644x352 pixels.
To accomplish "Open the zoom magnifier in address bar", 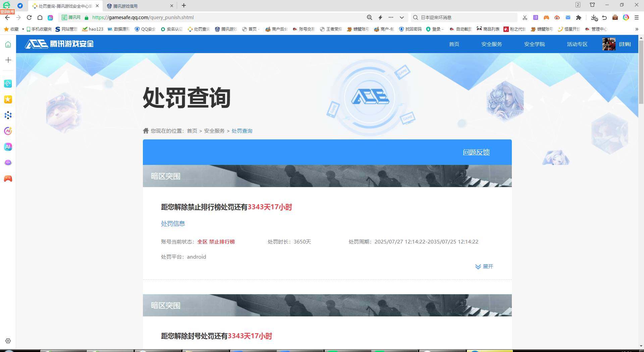I will [369, 17].
